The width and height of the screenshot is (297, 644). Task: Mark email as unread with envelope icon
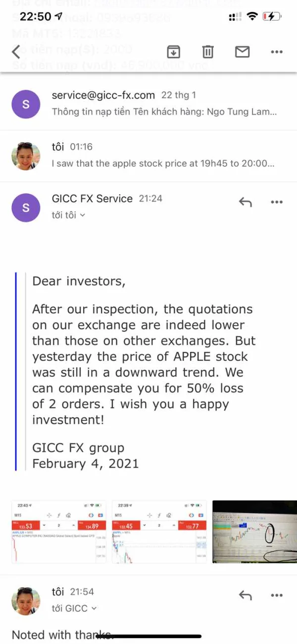pos(242,52)
